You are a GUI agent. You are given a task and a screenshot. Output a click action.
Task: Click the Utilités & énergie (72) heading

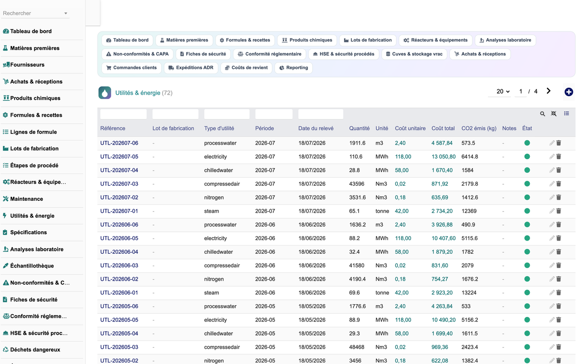tap(144, 93)
